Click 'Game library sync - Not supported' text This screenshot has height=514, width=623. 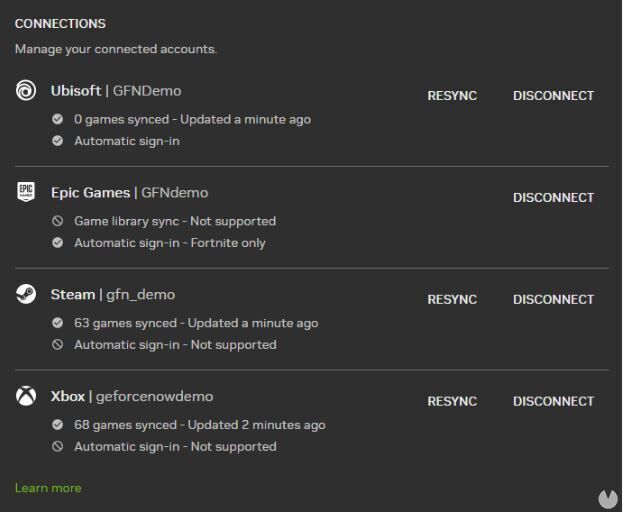pyautogui.click(x=175, y=221)
